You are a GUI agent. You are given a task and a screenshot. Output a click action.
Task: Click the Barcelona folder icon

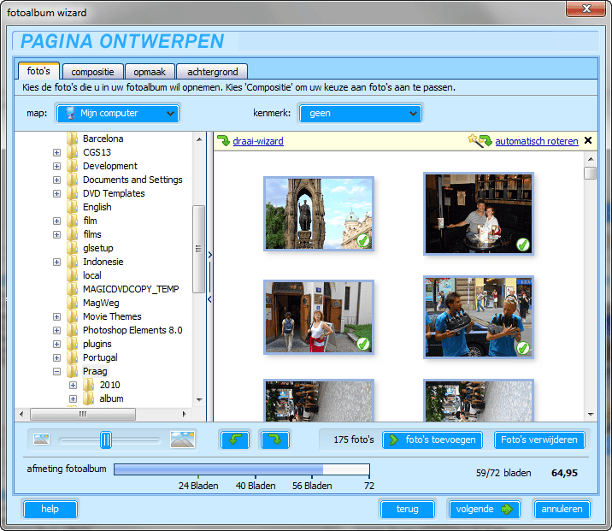click(x=72, y=139)
